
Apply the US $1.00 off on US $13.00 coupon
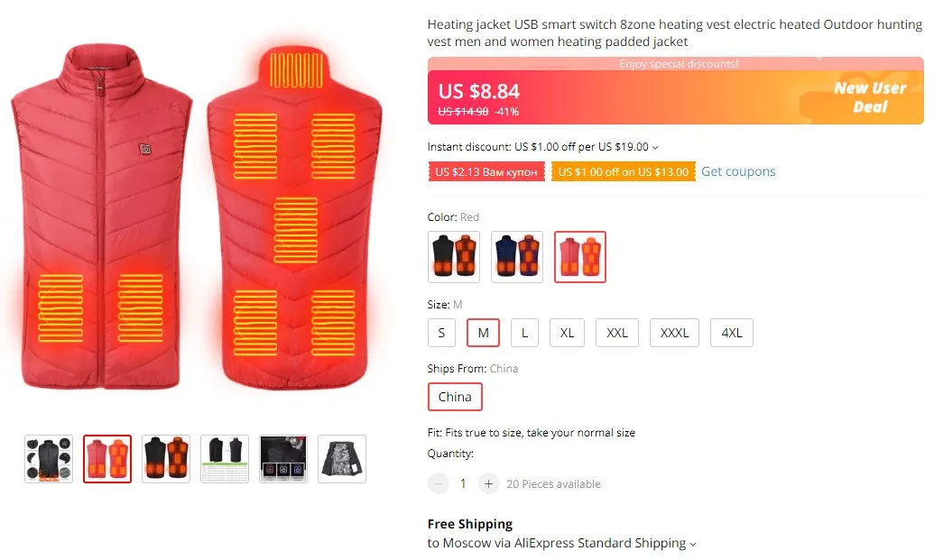(x=623, y=172)
